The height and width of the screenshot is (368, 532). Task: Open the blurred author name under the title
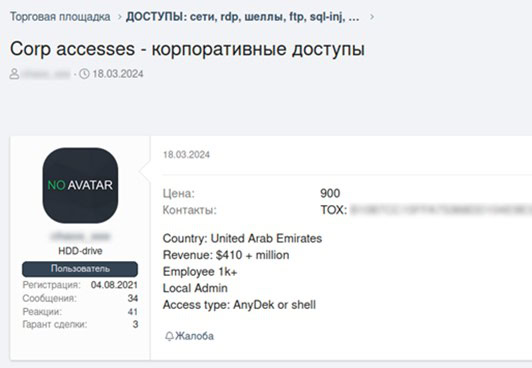click(x=46, y=74)
